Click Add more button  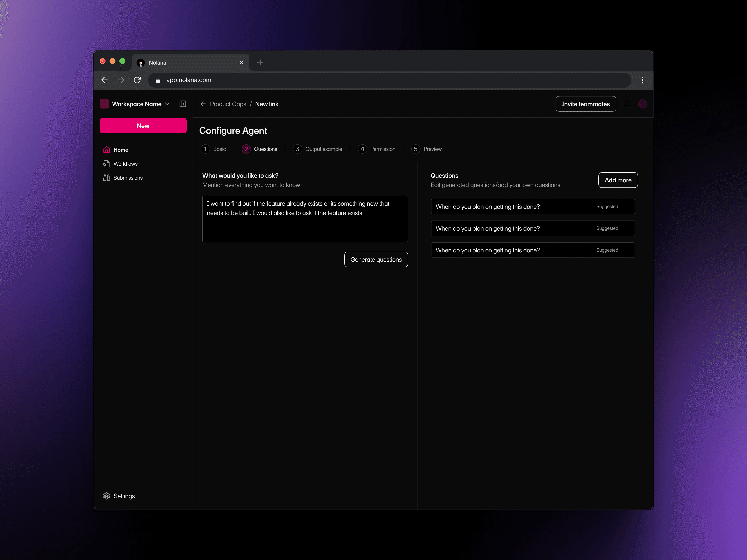[618, 180]
